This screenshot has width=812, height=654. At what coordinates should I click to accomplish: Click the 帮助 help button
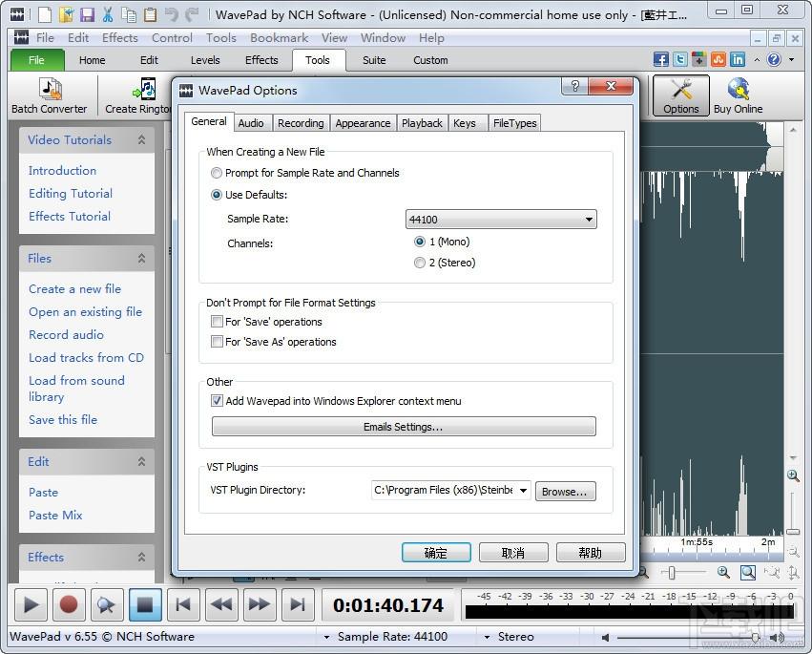tap(591, 553)
